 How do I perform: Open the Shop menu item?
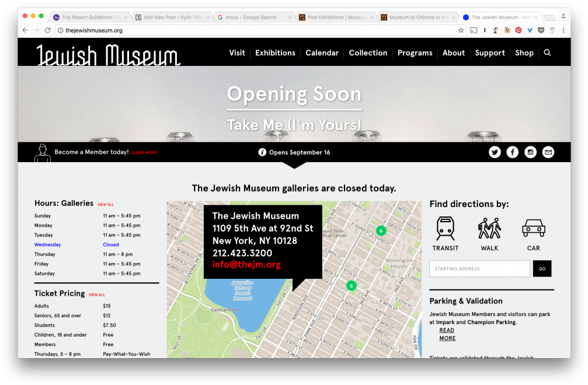coord(524,53)
